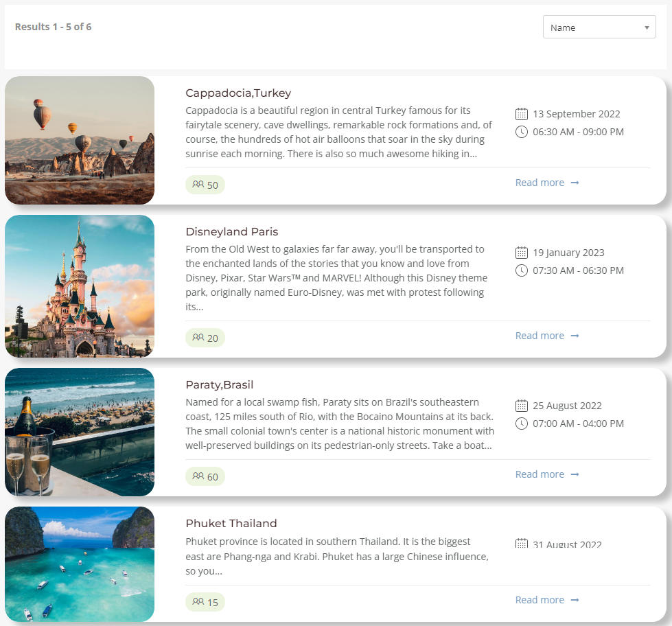Viewport: 672px width, 626px height.
Task: Click the Phuket turquoise bay thumbnail
Action: tap(80, 564)
